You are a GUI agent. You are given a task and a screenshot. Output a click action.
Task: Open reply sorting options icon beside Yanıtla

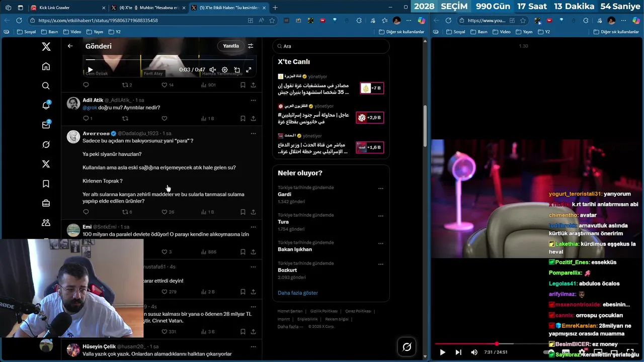250,46
